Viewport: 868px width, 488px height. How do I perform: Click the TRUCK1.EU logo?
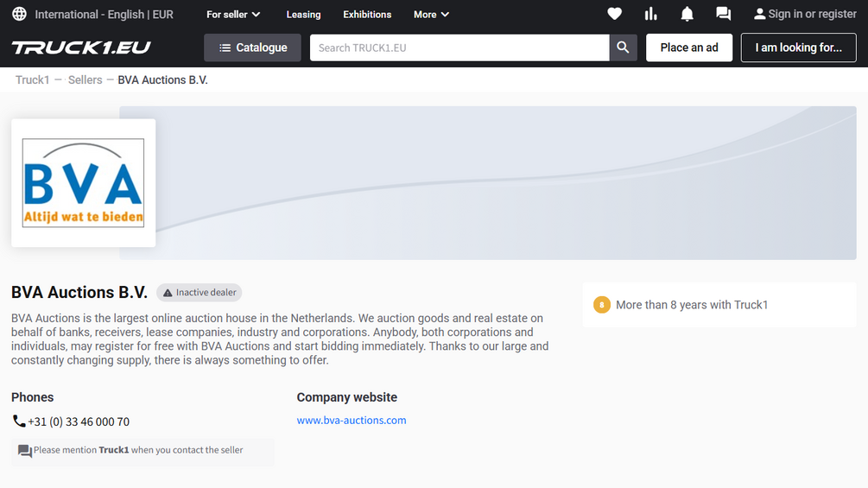click(x=81, y=48)
